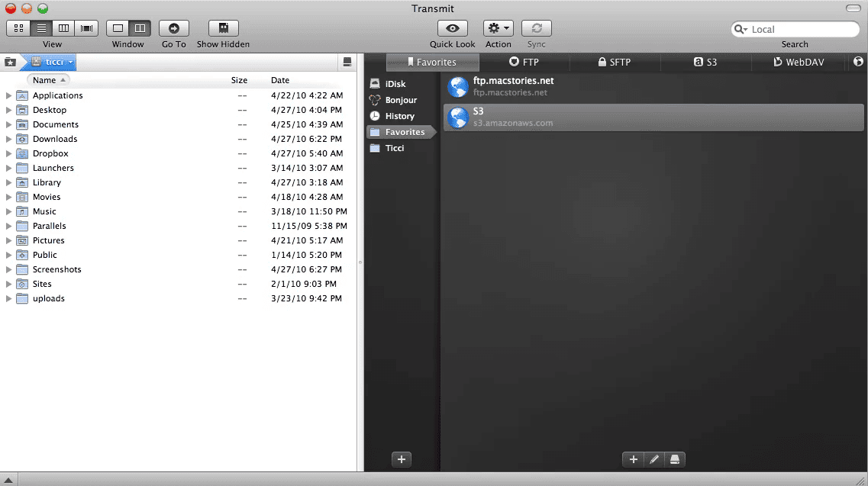The height and width of the screenshot is (486, 868).
Task: Expand the Library folder
Action: tap(8, 182)
